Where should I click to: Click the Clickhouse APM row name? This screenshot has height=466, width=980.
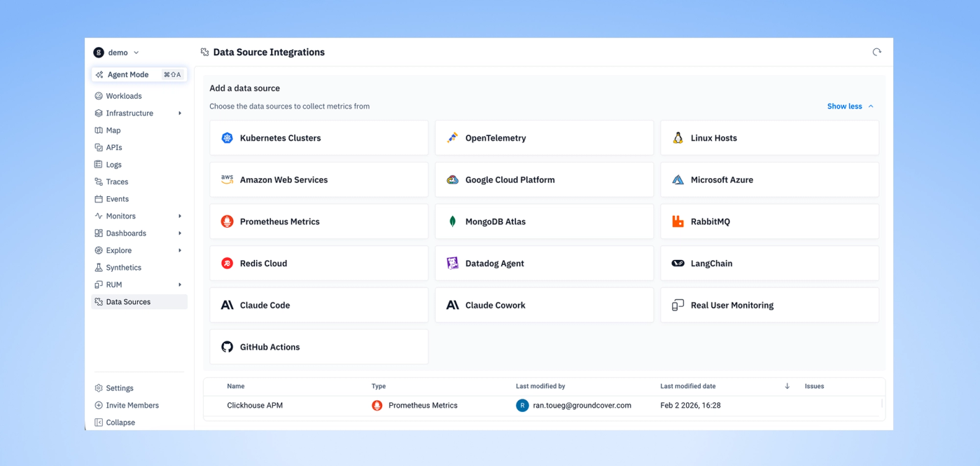click(255, 406)
